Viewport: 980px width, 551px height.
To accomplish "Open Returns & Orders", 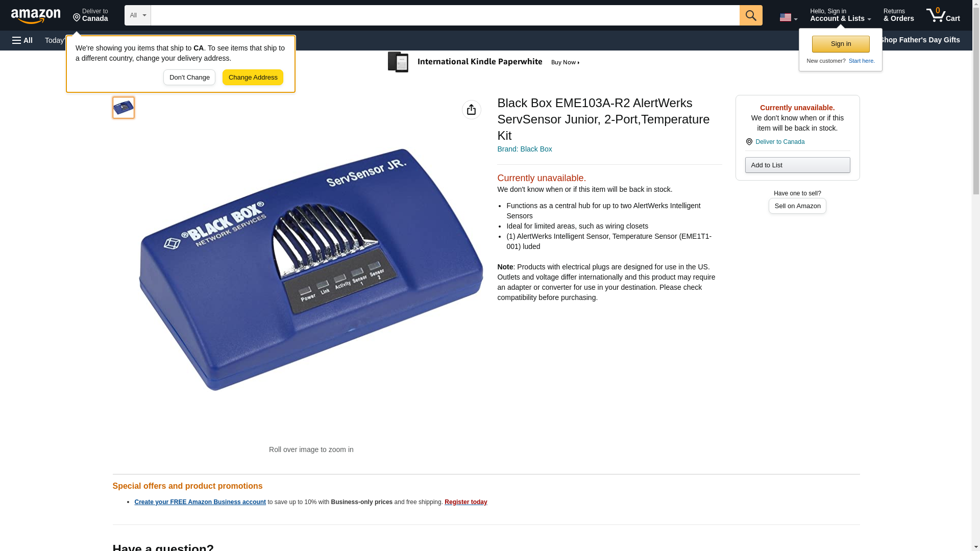I will pyautogui.click(x=898, y=15).
